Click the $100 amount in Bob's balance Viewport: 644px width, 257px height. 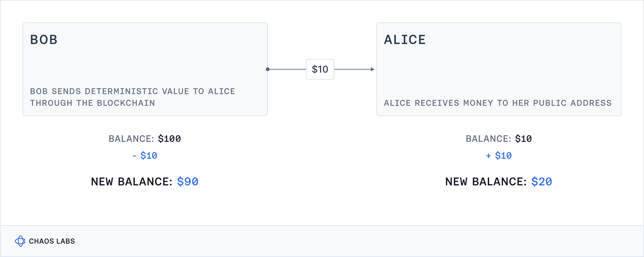coord(169,139)
